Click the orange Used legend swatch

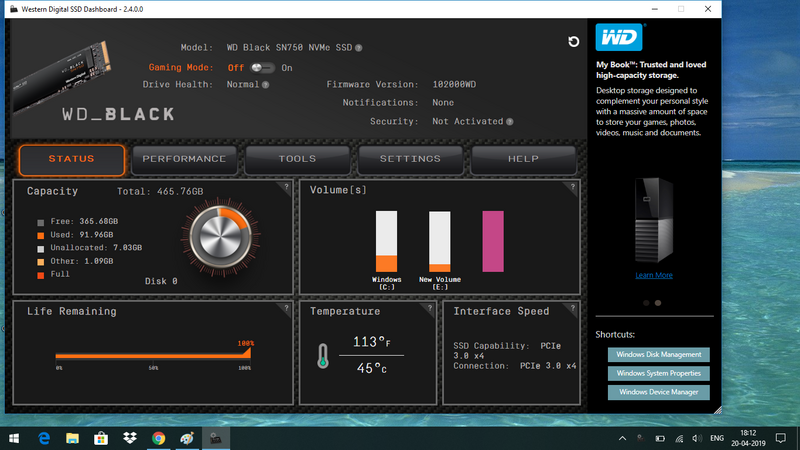pyautogui.click(x=41, y=236)
